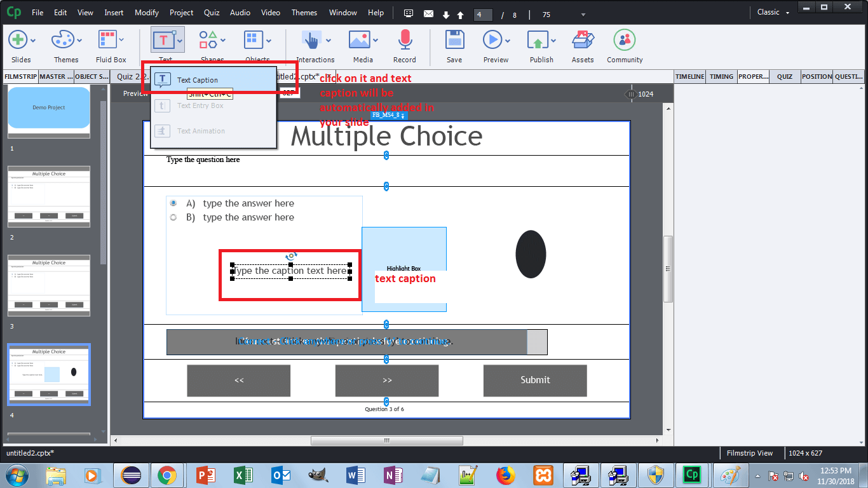868x488 pixels.
Task: Expand Slides dropdown arrow
Action: tap(33, 41)
